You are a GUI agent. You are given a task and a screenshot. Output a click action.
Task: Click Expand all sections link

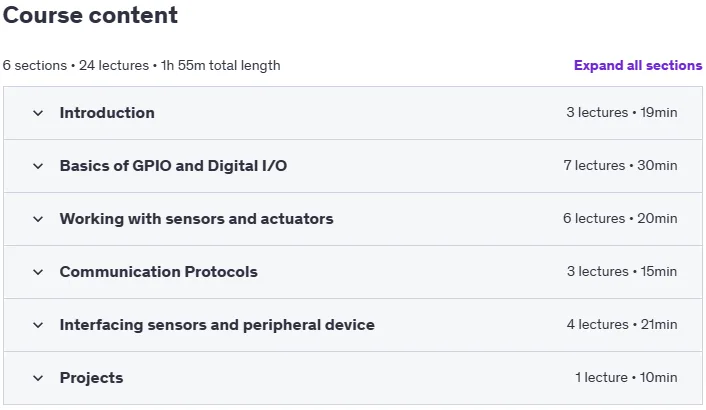[x=638, y=65]
